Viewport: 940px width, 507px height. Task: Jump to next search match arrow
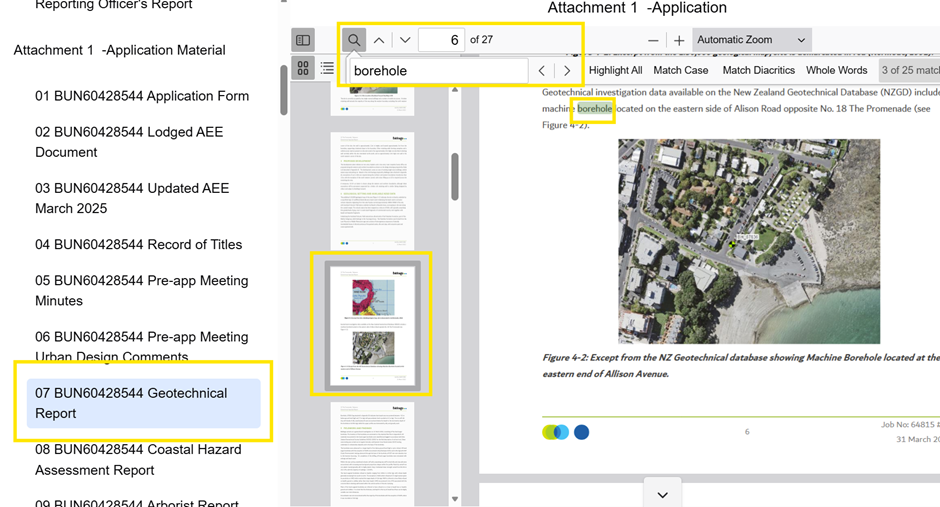point(567,71)
